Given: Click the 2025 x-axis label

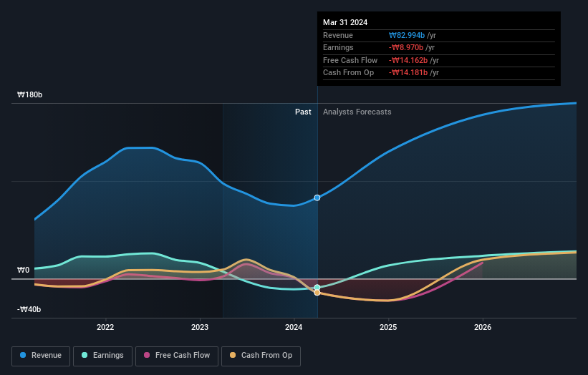Looking at the screenshot, I should point(388,328).
